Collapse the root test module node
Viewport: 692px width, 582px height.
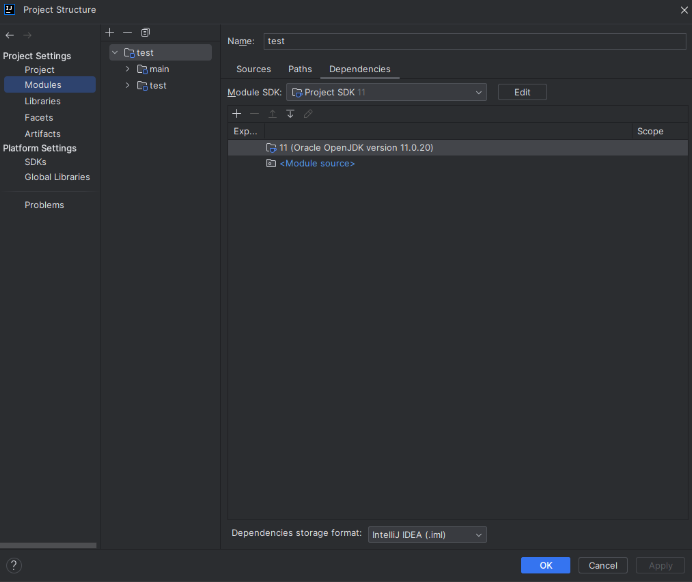point(115,53)
